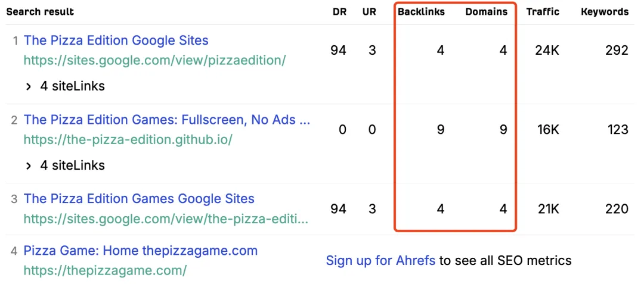The height and width of the screenshot is (284, 644).
Task: Click Sign up for Ahrefs link
Action: point(380,260)
